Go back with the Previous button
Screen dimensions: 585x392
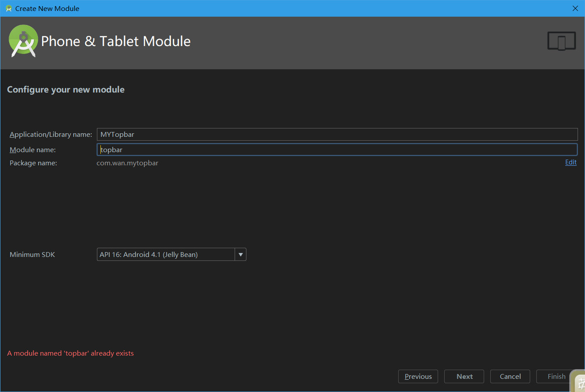pyautogui.click(x=418, y=376)
